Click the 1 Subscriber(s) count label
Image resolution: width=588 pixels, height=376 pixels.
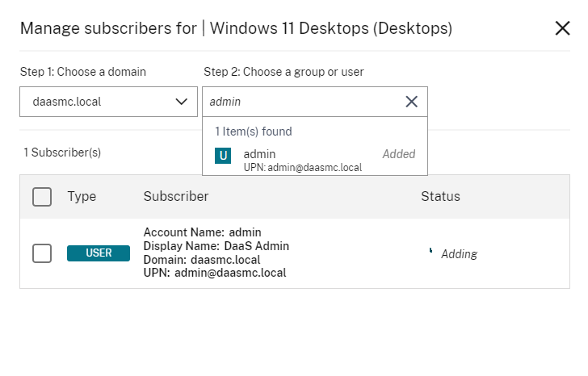pos(61,152)
